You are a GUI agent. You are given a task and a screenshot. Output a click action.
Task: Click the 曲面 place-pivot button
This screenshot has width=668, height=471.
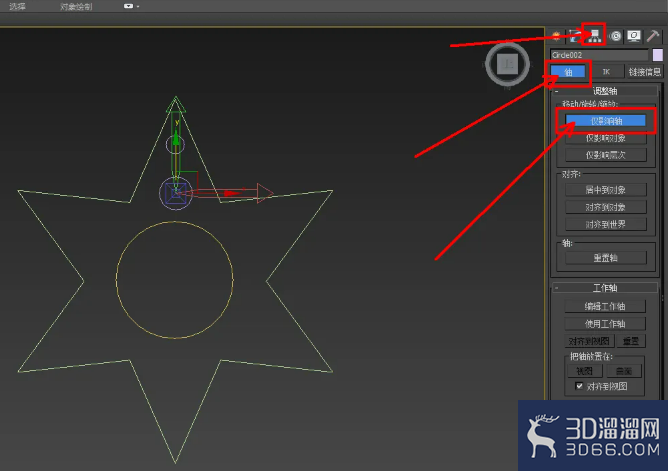(624, 371)
